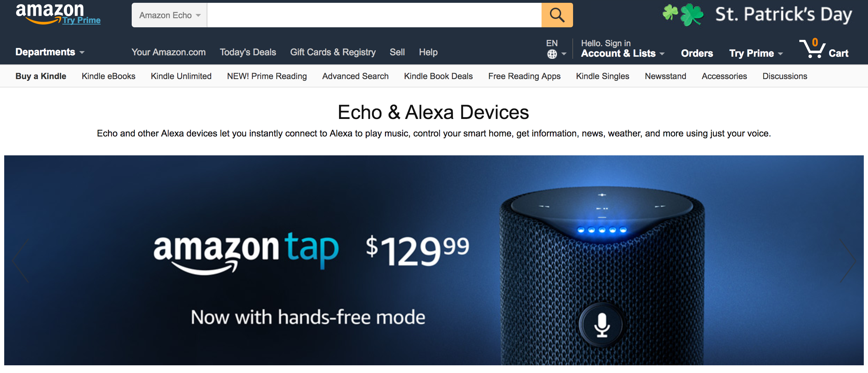Open the Departments dropdown menu
This screenshot has height=373, width=868.
coord(50,52)
